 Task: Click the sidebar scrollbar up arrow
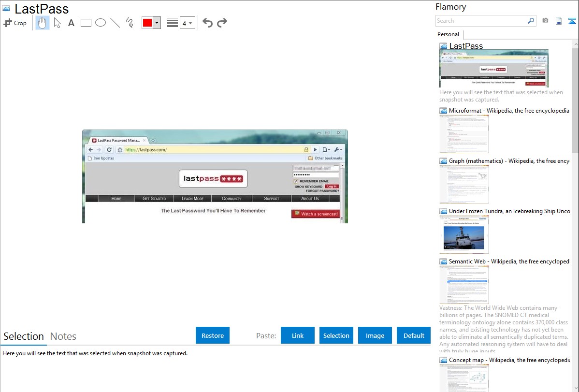coord(575,44)
